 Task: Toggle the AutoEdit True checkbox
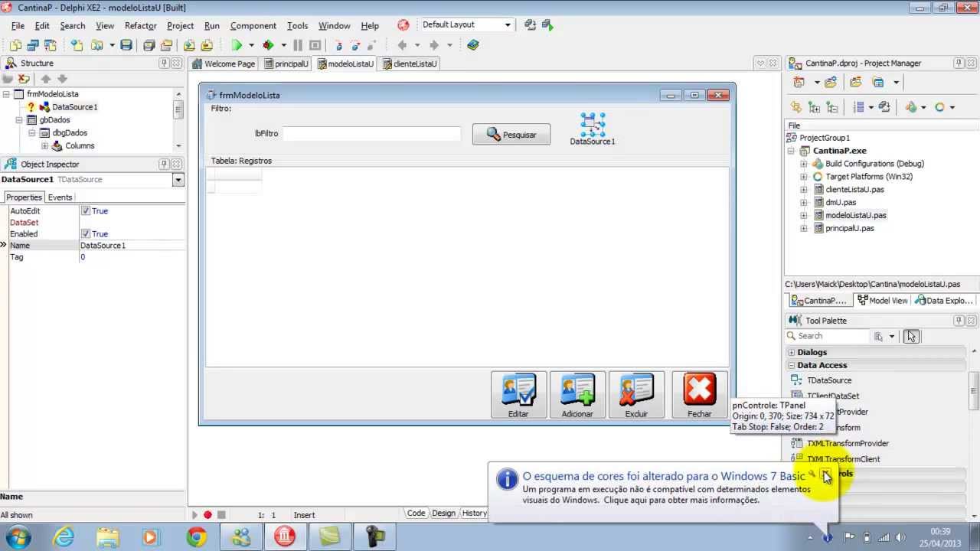click(86, 210)
